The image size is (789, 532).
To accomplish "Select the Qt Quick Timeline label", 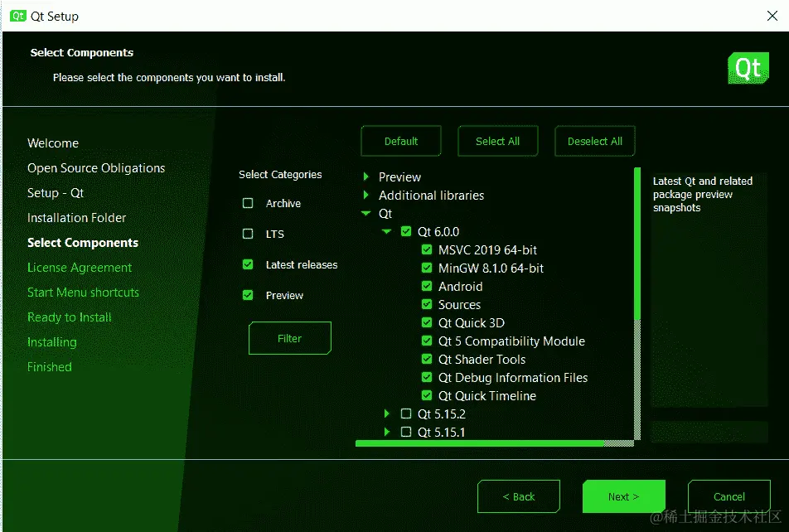I will [x=487, y=395].
